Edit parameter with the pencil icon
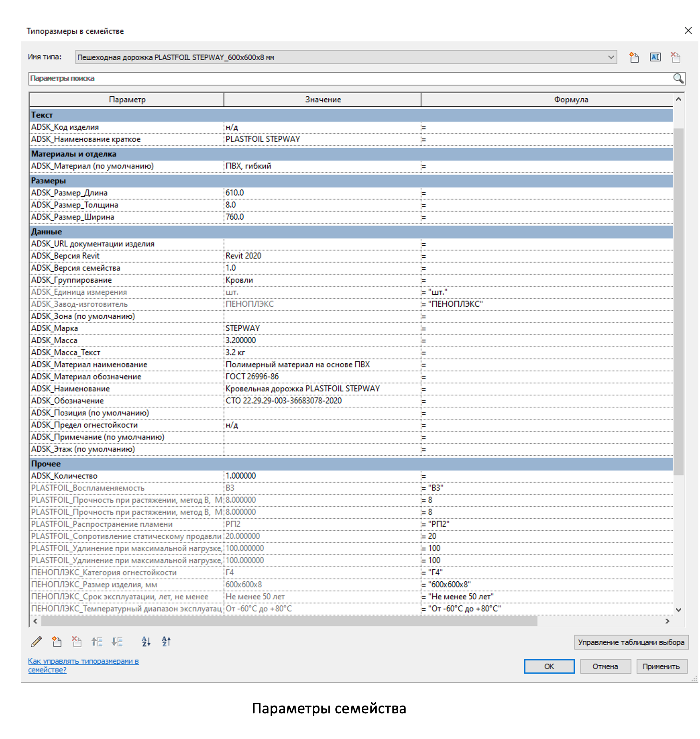The image size is (700, 739). [x=36, y=642]
